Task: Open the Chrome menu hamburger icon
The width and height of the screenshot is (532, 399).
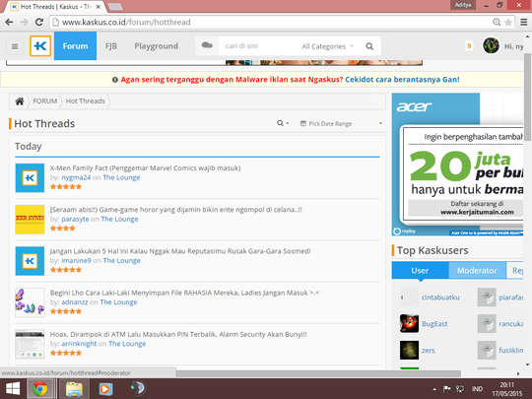Action: 524,22
